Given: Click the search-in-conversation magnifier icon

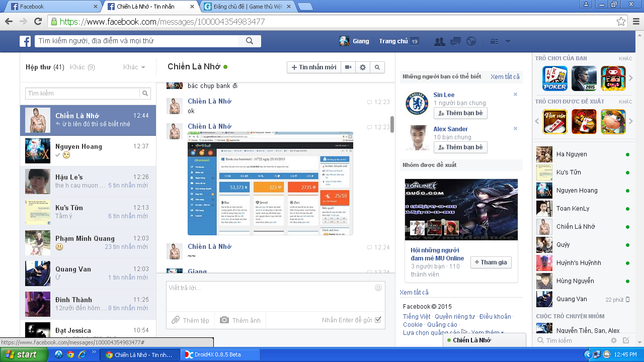Looking at the screenshot, I should (377, 67).
